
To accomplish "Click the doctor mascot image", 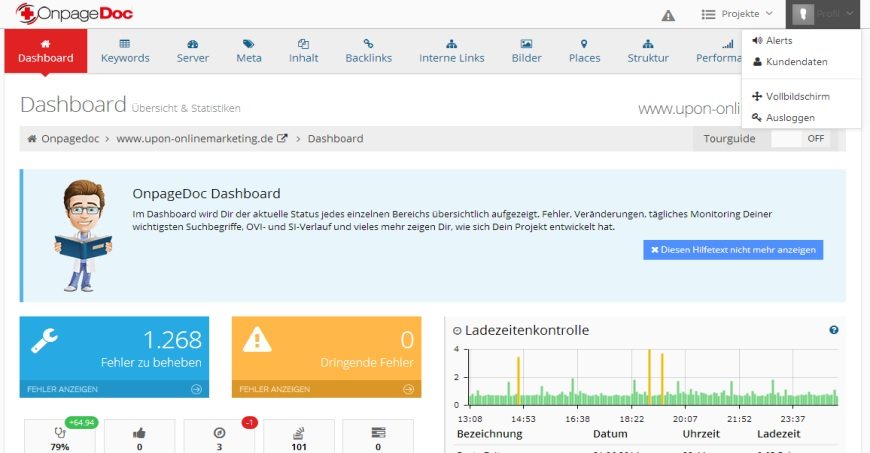I will coord(83,235).
